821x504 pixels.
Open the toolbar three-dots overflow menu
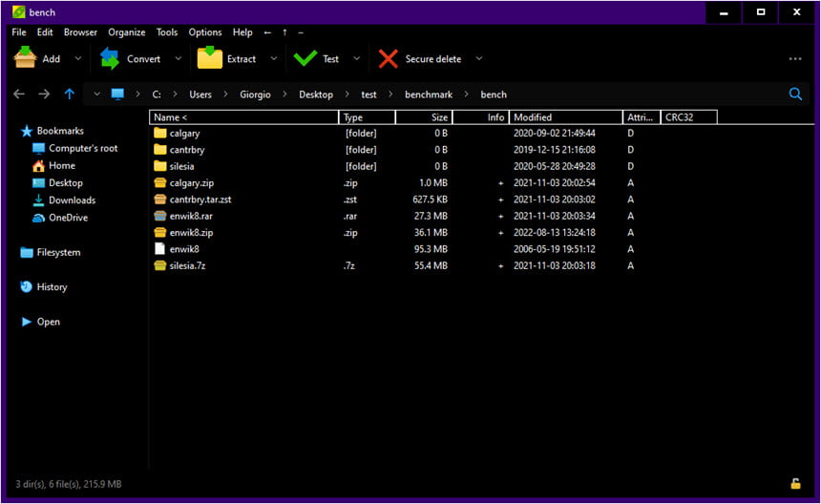coord(795,58)
